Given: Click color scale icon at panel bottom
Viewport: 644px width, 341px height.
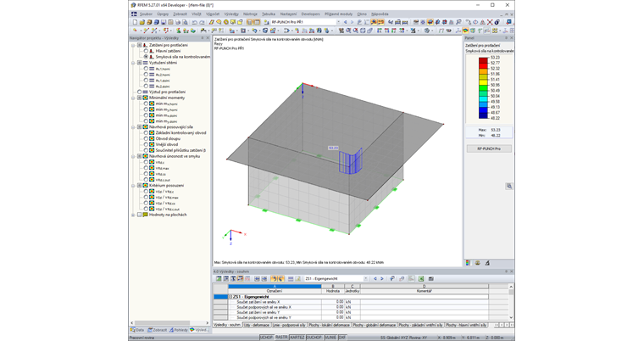Looking at the screenshot, I should (x=469, y=263).
